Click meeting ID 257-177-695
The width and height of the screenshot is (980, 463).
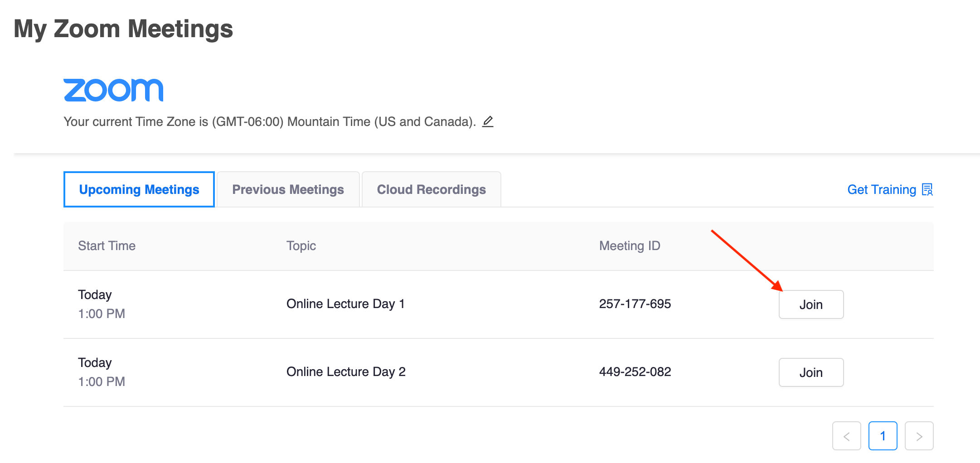coord(635,304)
